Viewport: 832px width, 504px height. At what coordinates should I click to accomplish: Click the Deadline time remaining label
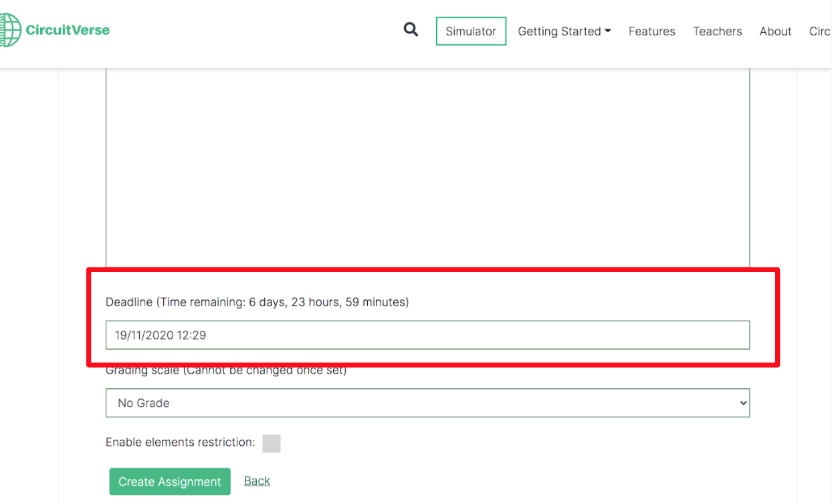click(257, 302)
